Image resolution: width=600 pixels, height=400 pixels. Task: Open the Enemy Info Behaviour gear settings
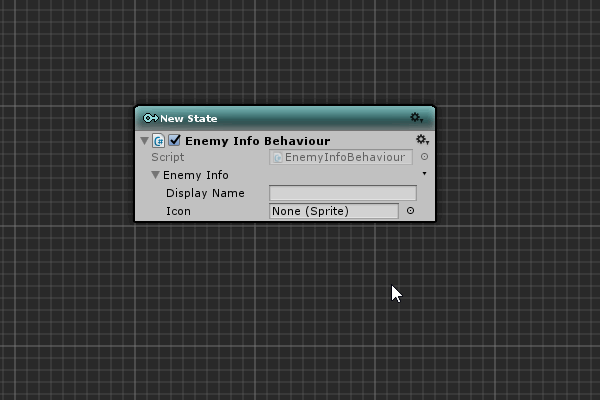coord(422,141)
